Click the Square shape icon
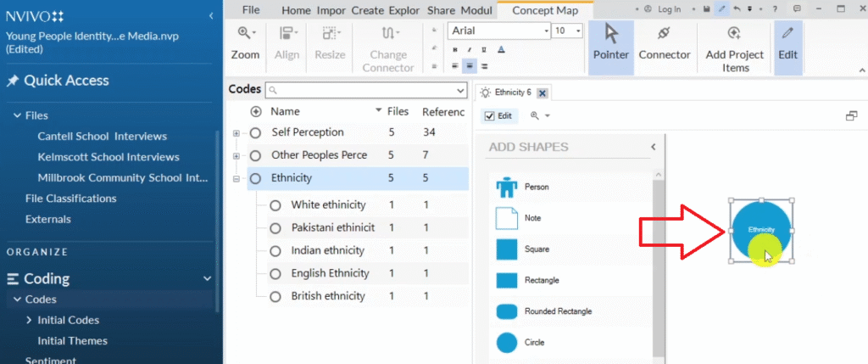 click(507, 249)
